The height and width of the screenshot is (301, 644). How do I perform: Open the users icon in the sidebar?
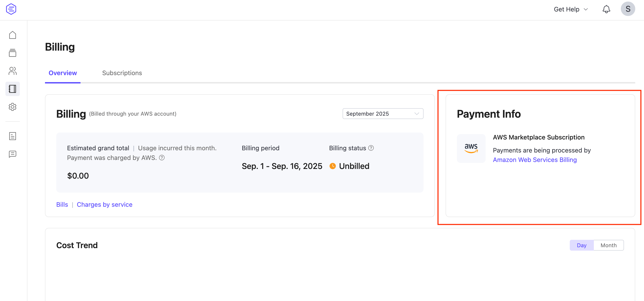13,71
